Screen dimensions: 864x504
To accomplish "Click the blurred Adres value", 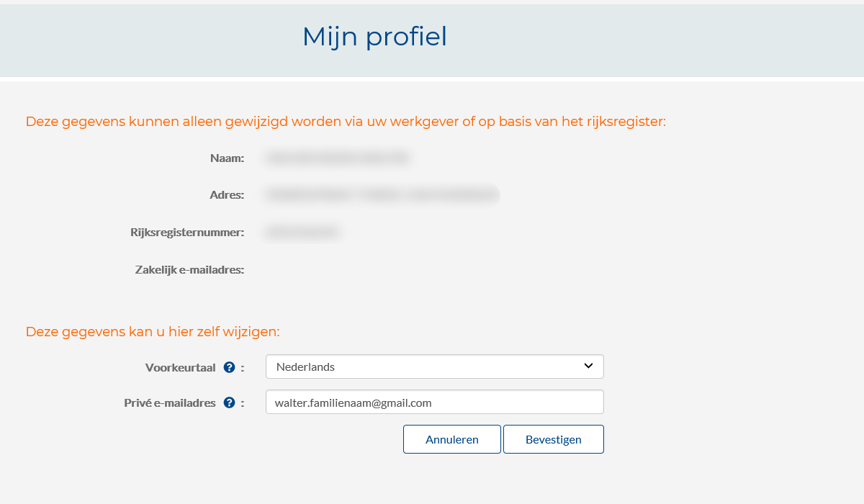I will click(x=382, y=194).
